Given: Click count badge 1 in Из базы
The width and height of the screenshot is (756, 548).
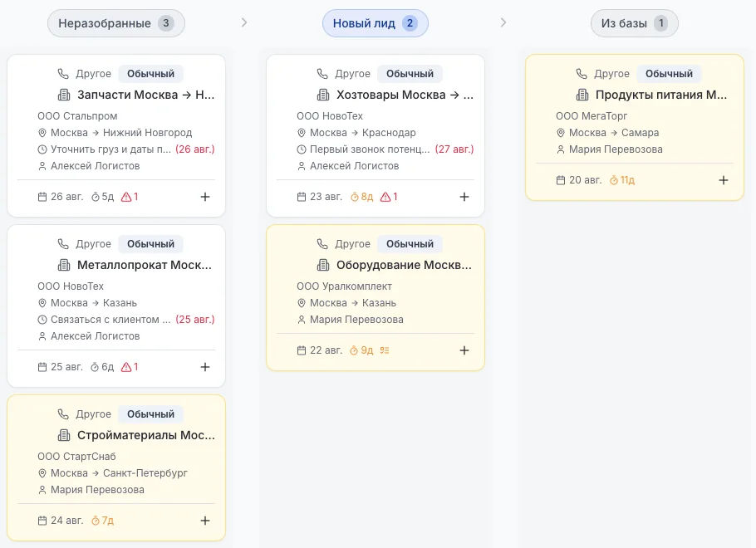Looking at the screenshot, I should tap(661, 23).
